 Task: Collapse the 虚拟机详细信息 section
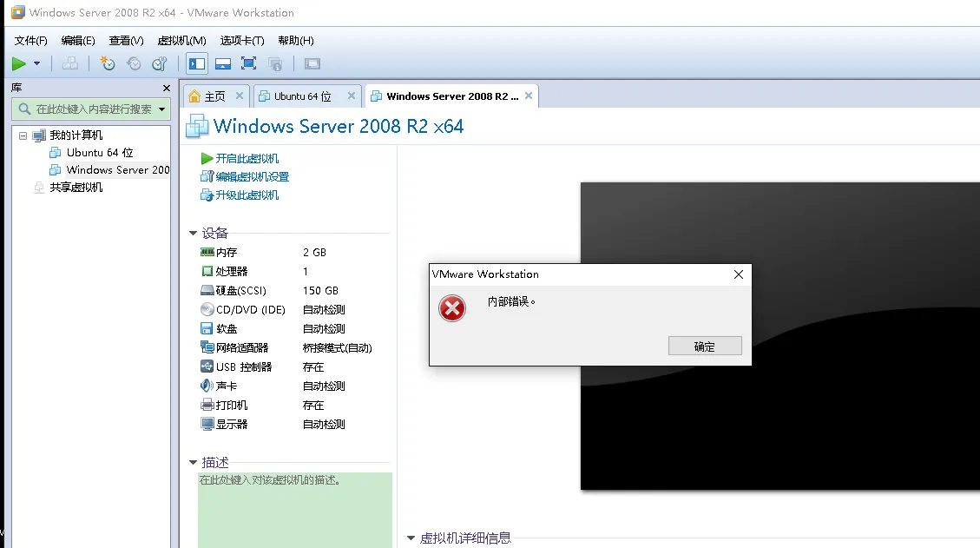tap(411, 538)
